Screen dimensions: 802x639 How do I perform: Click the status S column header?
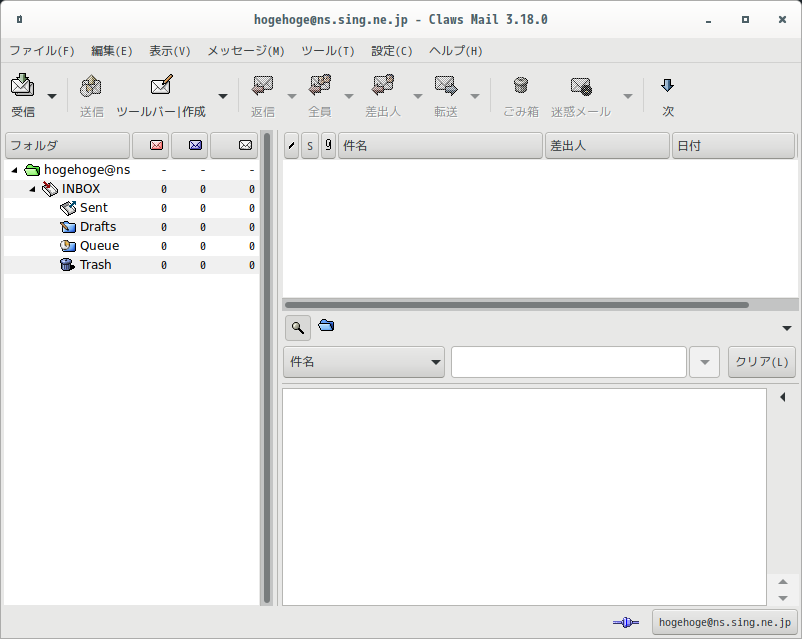tap(310, 146)
